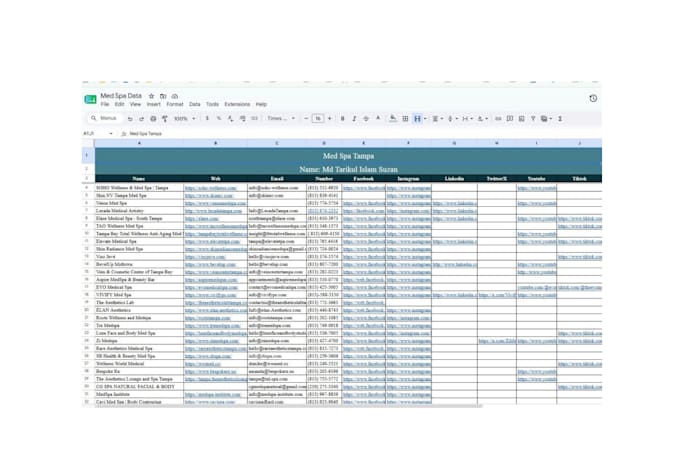680x459 pixels.
Task: Select the Tiktok column header cell
Action: 579,178
